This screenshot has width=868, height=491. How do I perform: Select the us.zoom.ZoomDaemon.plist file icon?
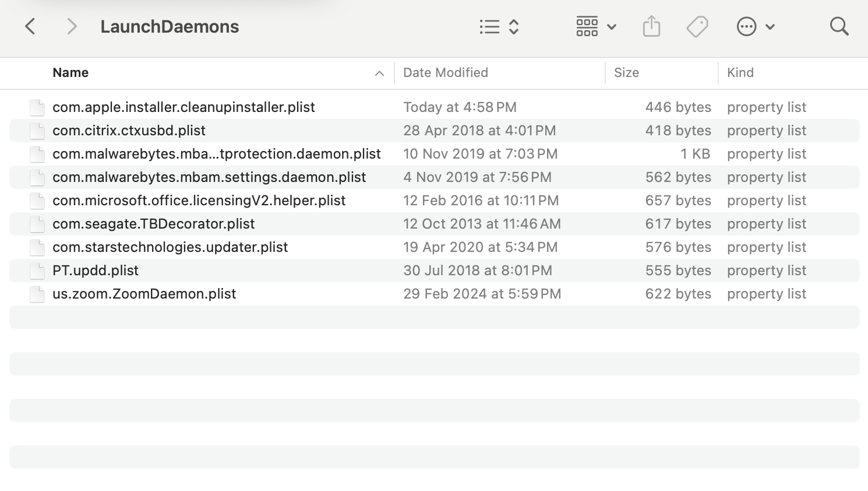click(37, 294)
